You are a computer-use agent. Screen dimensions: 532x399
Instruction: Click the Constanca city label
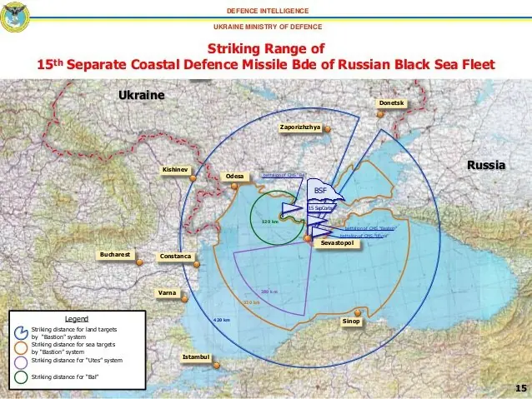pos(175,257)
